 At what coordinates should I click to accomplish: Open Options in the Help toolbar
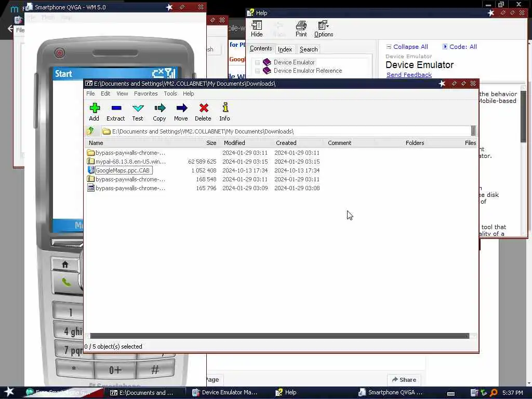point(324,29)
